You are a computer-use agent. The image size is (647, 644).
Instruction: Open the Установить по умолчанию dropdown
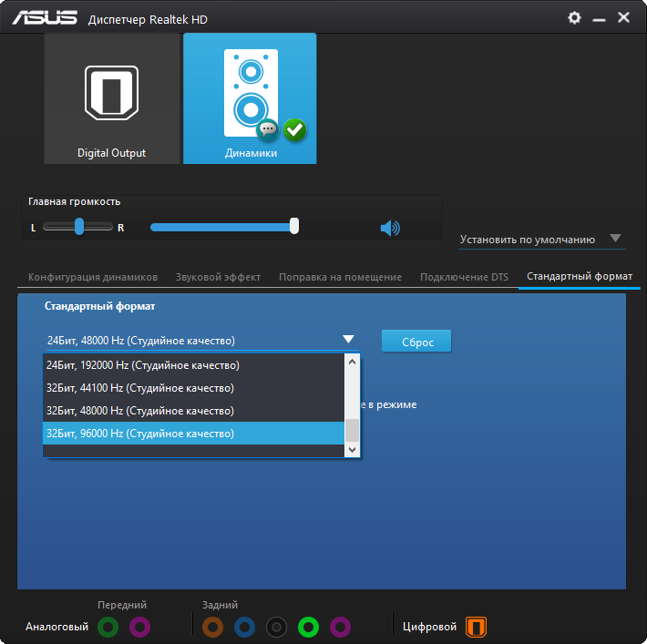point(542,240)
